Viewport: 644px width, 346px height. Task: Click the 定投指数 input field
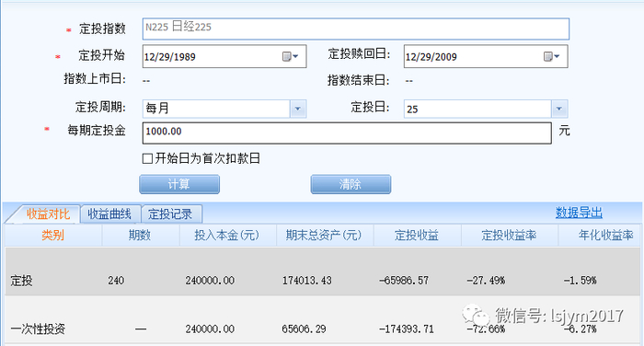click(x=356, y=29)
